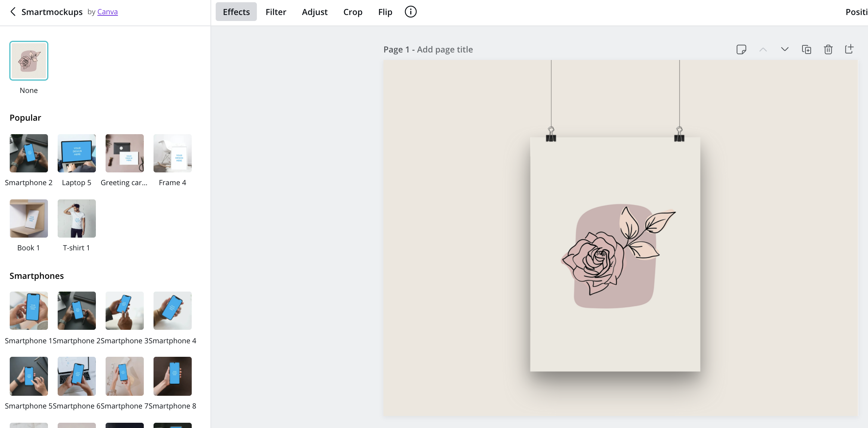
Task: Choose the Frame 4 mockup
Action: tap(173, 153)
